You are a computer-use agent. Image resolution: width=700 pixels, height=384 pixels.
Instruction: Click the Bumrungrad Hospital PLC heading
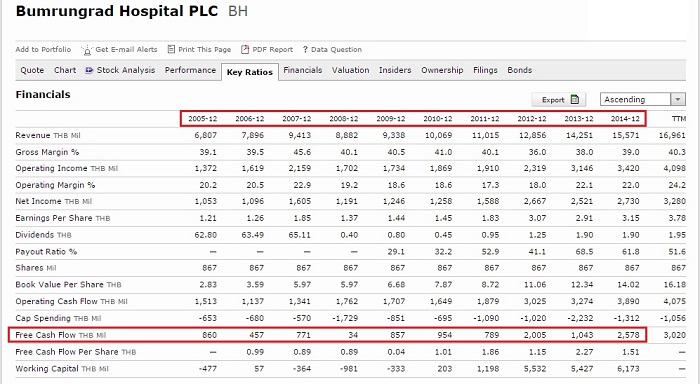[117, 11]
